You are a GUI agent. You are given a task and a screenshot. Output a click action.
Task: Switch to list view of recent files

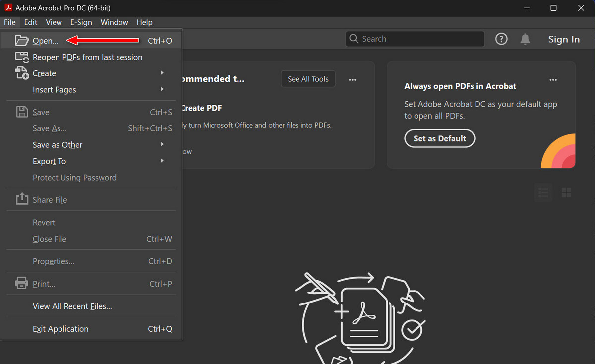pyautogui.click(x=543, y=193)
